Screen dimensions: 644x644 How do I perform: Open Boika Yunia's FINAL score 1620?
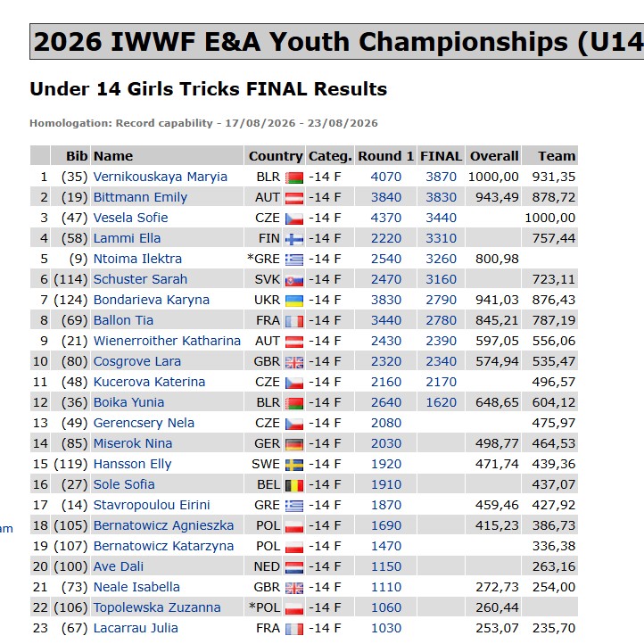point(441,402)
